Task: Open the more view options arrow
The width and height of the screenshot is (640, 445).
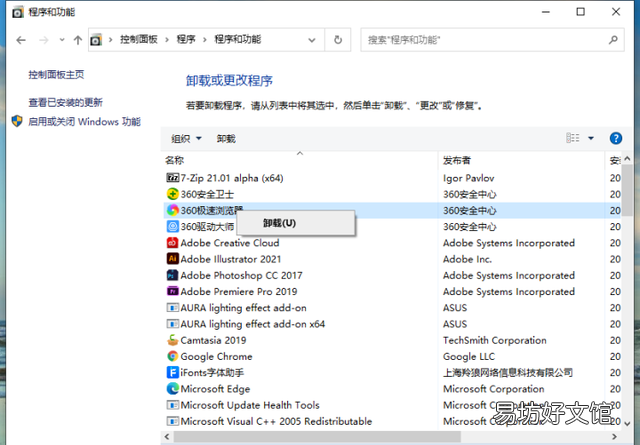Action: [591, 138]
